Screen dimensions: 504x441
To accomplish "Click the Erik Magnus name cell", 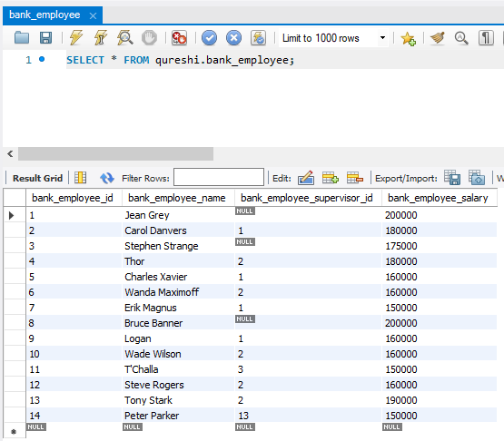I will pyautogui.click(x=178, y=308).
